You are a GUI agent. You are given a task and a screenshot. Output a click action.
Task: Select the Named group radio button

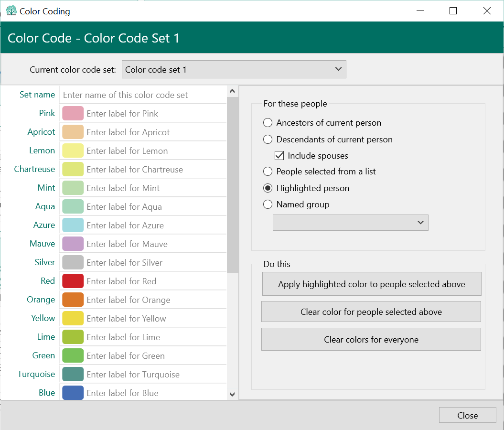click(268, 204)
